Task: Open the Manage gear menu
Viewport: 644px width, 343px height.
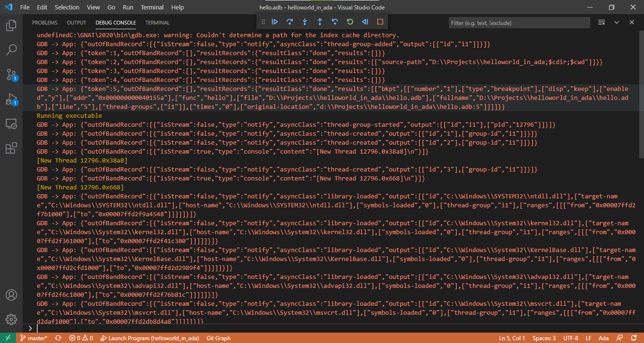Action: pyautogui.click(x=11, y=319)
